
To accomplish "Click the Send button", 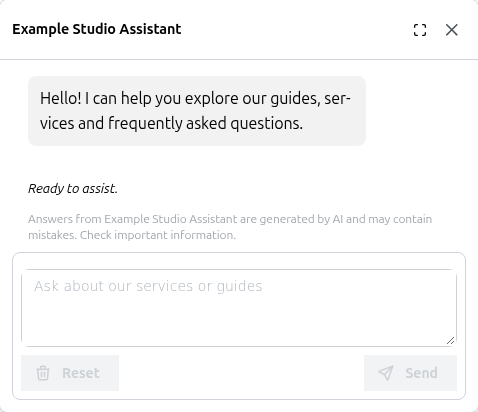I will [410, 373].
